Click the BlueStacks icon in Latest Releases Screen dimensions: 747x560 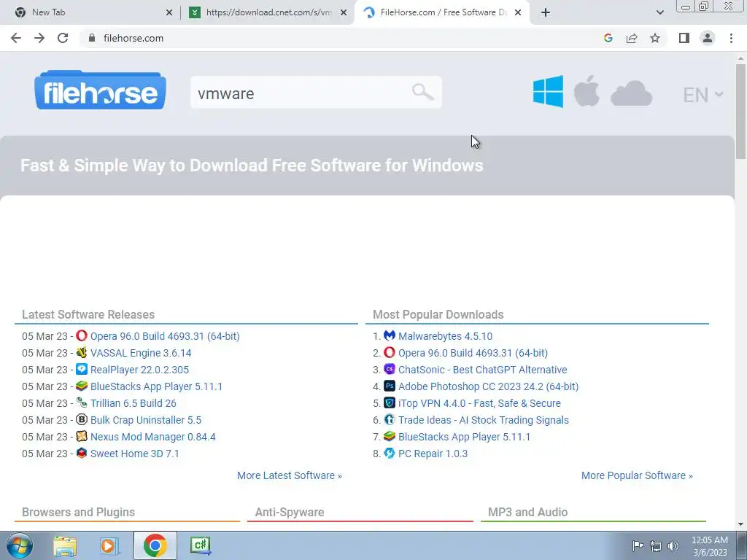coord(82,386)
